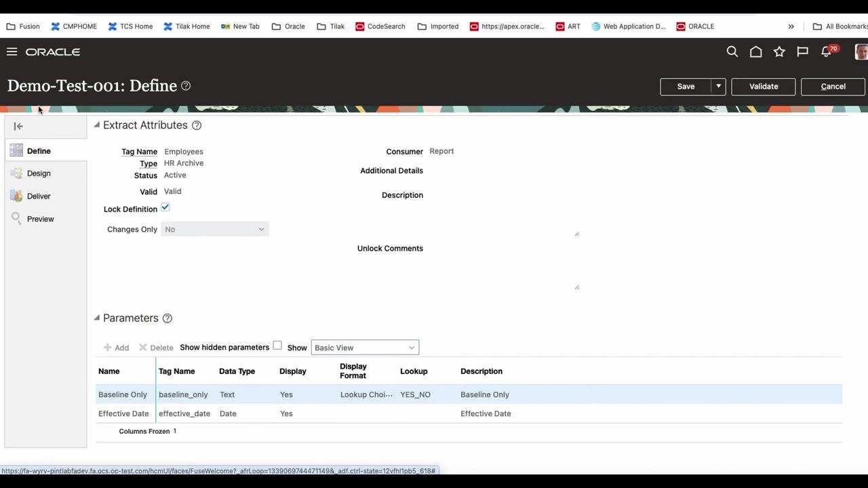This screenshot has height=488, width=868.
Task: Click help icon beside Define title
Action: pos(186,86)
